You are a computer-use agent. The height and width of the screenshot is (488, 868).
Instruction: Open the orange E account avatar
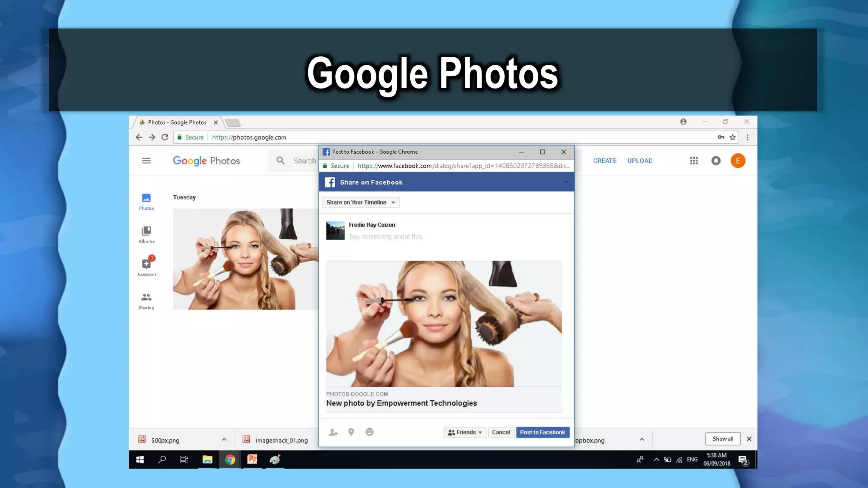tap(738, 161)
